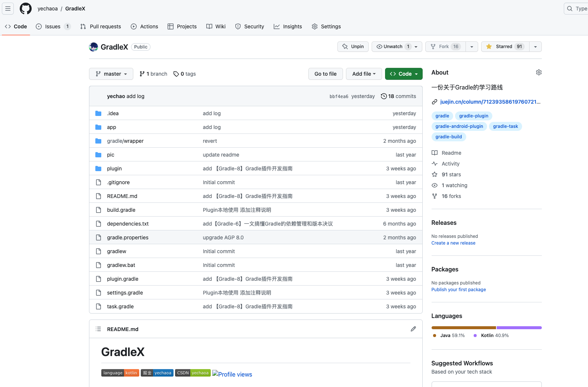The height and width of the screenshot is (387, 588).
Task: Open the Projects tab
Action: [182, 26]
